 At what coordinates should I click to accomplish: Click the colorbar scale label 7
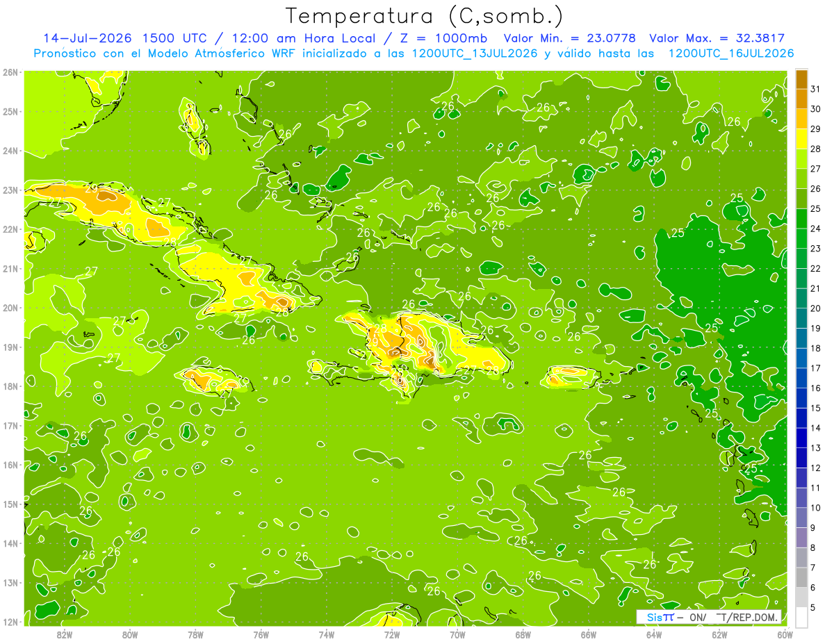point(812,568)
